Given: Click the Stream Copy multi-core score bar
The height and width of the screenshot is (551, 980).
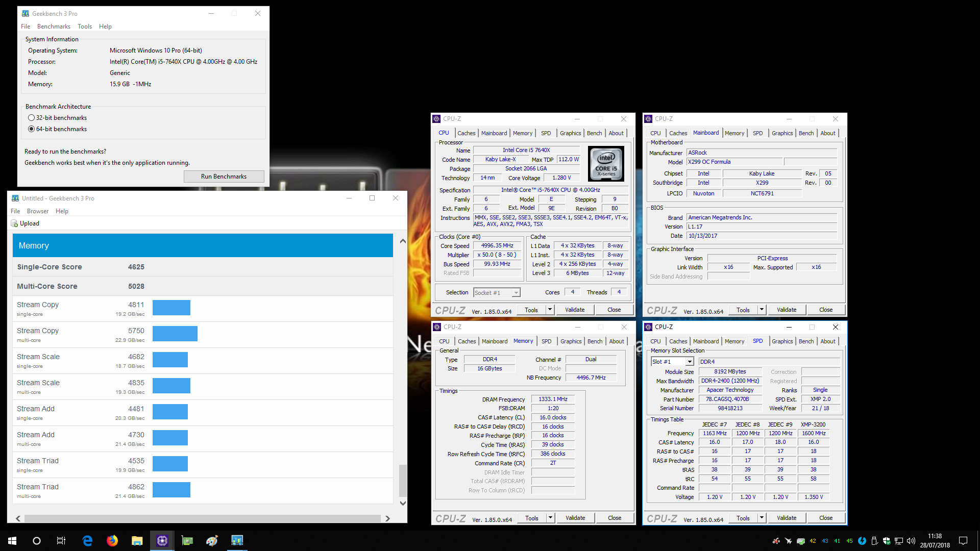Looking at the screenshot, I should click(x=175, y=334).
